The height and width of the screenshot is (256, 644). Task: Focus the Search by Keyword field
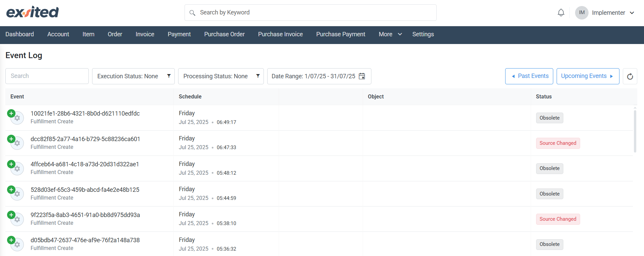[311, 13]
